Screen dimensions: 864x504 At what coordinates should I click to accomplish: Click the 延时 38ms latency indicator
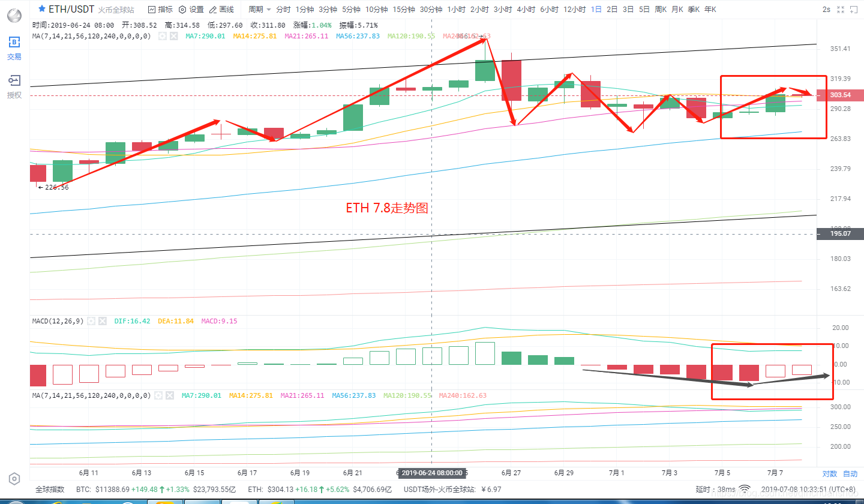click(715, 490)
